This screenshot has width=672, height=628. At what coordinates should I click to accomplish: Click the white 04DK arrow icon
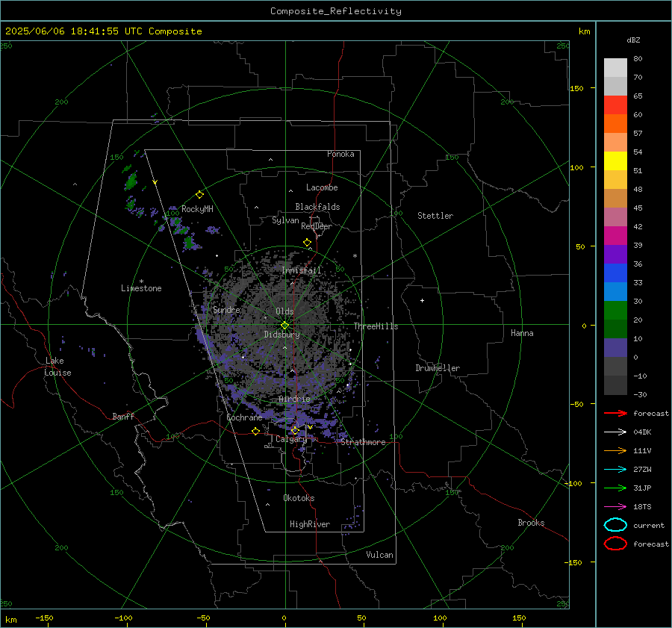pyautogui.click(x=615, y=432)
